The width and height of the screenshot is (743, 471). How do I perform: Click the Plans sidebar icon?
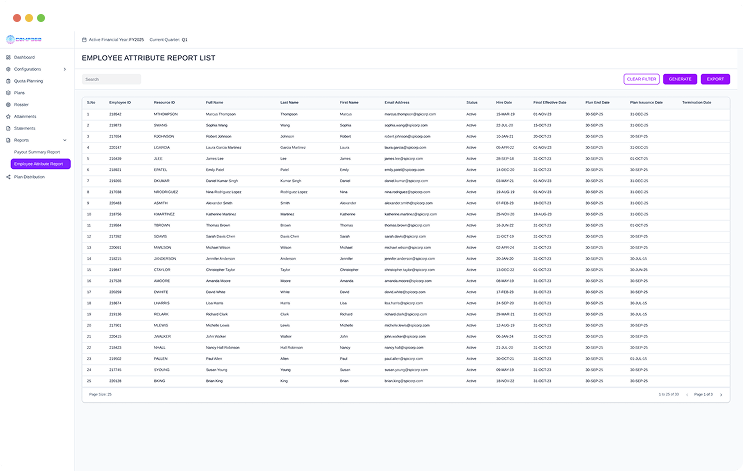click(x=8, y=93)
